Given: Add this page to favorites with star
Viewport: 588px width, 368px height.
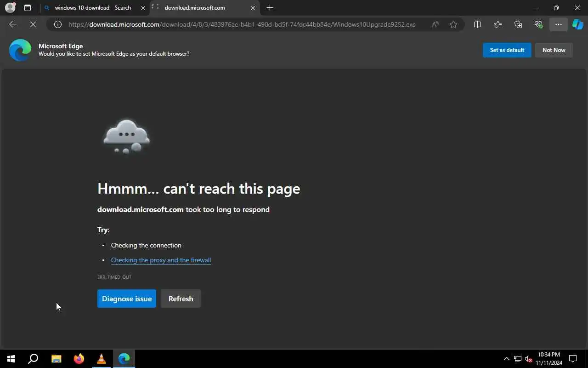Looking at the screenshot, I should (453, 24).
